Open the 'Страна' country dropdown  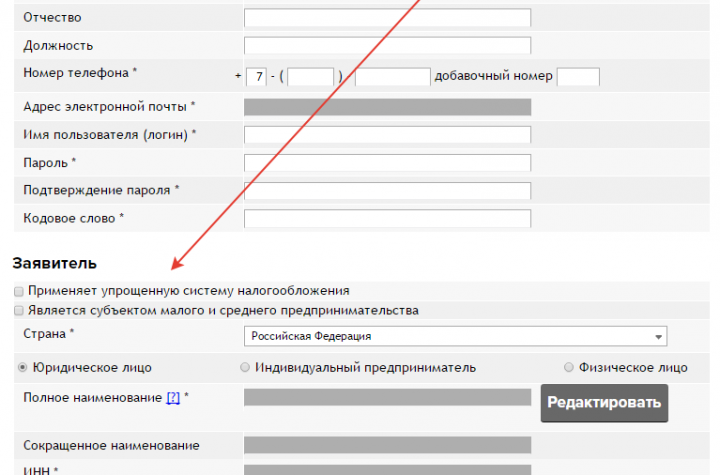456,336
